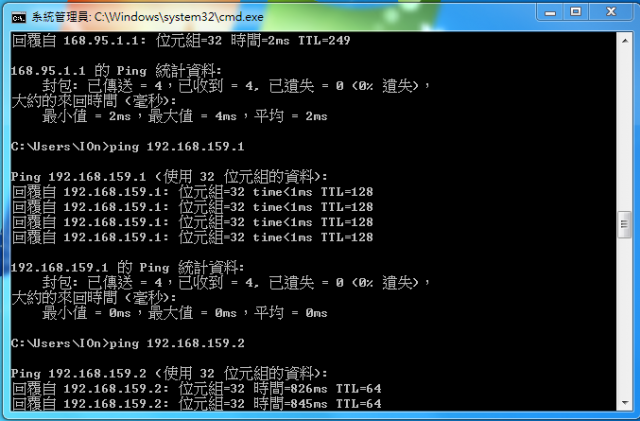This screenshot has width=640, height=421.
Task: Click the line '最小值 = 2ms，最大值 = 4ms'
Action: [184, 116]
